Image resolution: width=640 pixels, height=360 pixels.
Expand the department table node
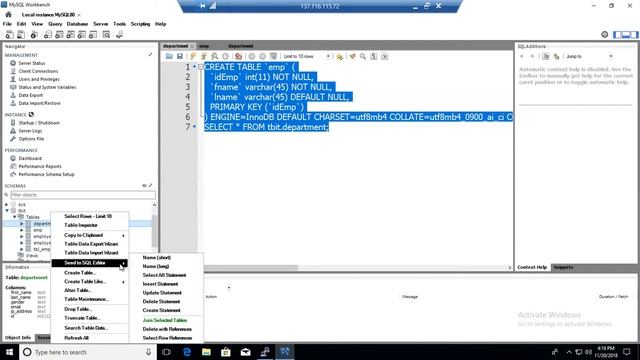point(22,224)
